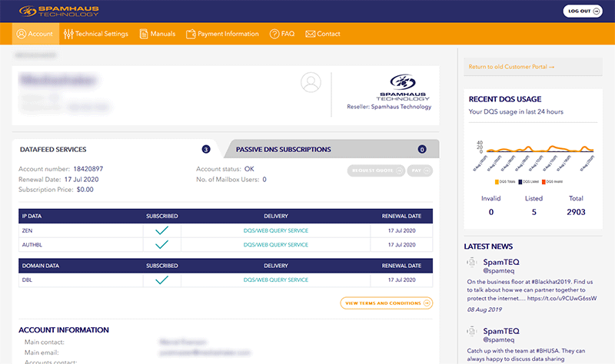Click the Renewal Date 17 Jul 2020 value
The width and height of the screenshot is (615, 364).
[81, 180]
